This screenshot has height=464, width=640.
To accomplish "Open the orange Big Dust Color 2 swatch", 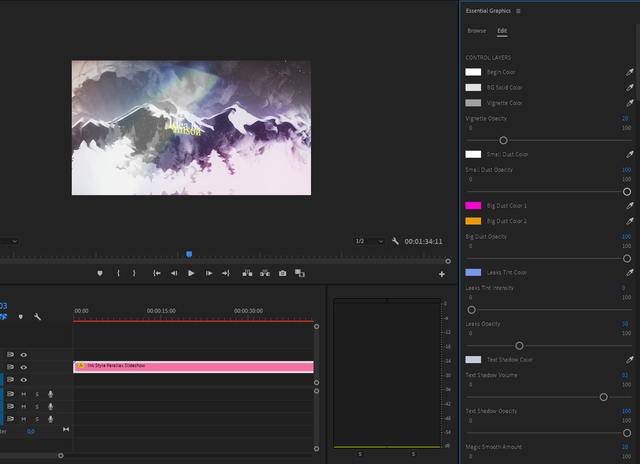I will coord(473,221).
